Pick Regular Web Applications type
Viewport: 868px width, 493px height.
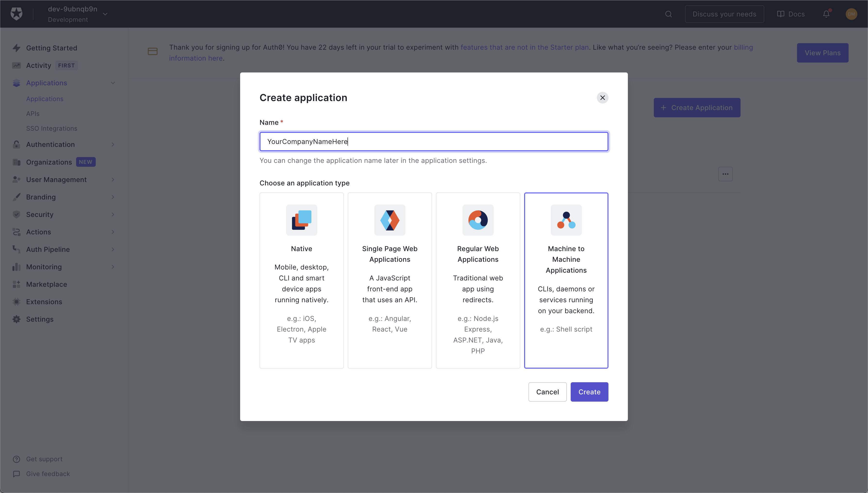click(478, 280)
